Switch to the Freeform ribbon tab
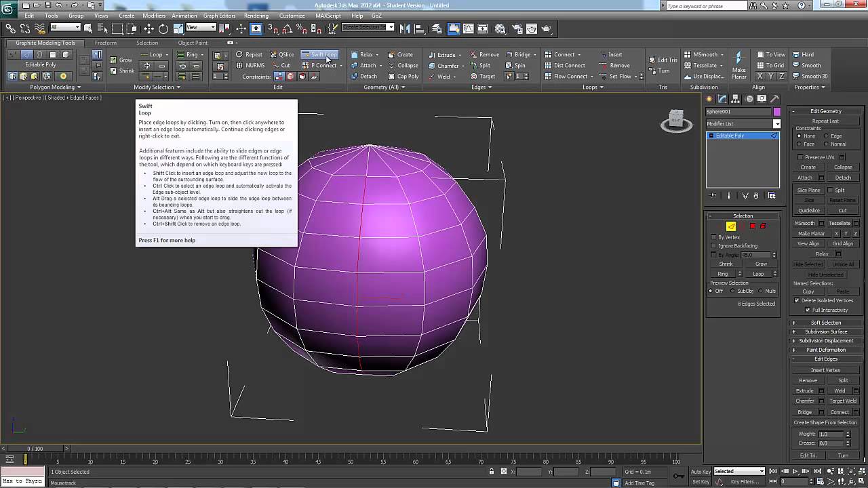This screenshot has width=868, height=488. pyautogui.click(x=105, y=43)
